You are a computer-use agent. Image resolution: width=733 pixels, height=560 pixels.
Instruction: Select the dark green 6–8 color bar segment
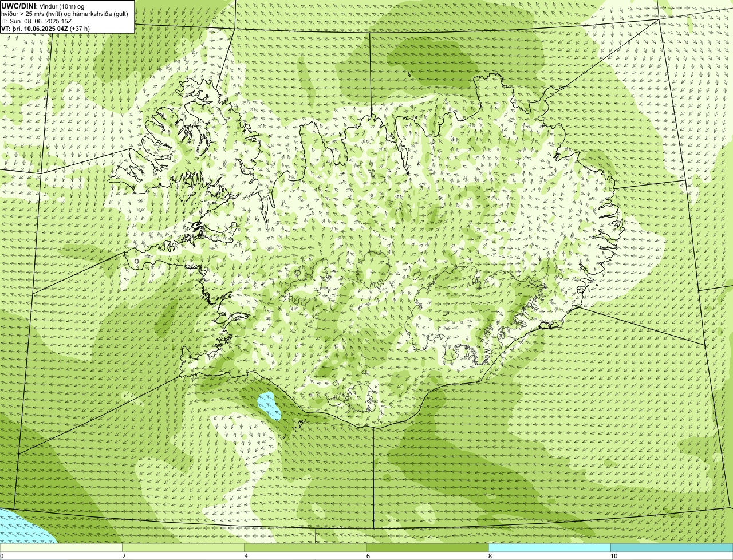pyautogui.click(x=427, y=547)
